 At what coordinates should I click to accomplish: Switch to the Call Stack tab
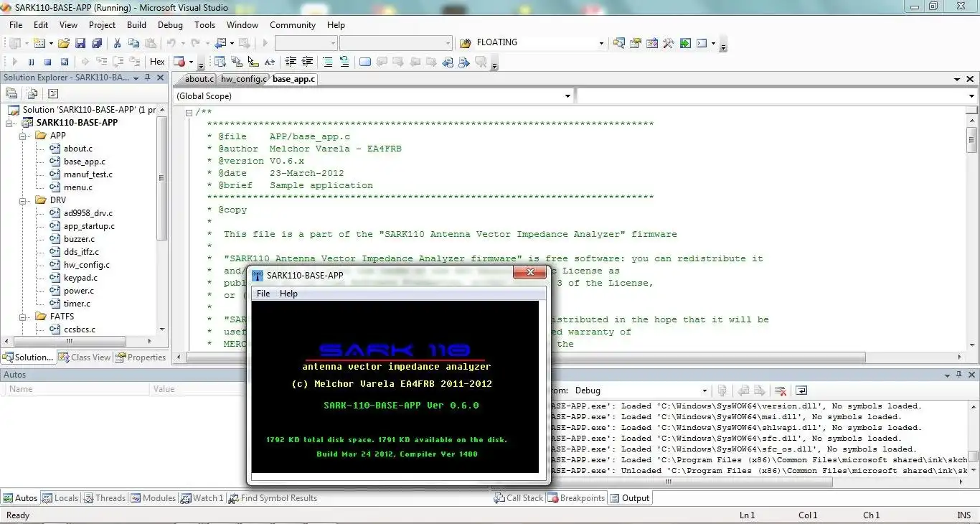519,498
